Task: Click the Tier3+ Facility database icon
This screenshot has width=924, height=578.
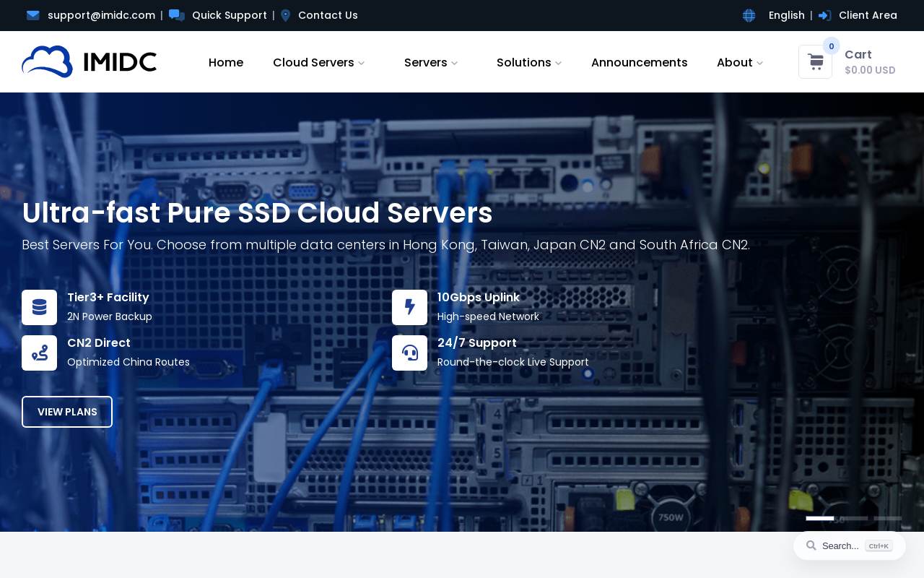Action: coord(39,307)
